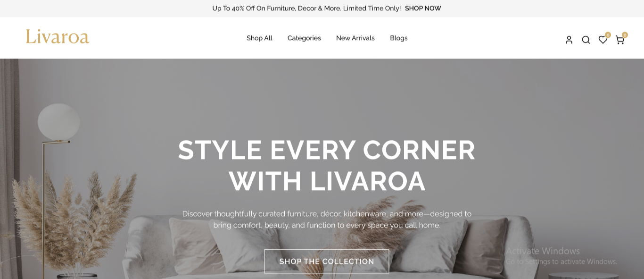Click the Style Every Corner headline
The height and width of the screenshot is (279, 644).
[x=327, y=165]
